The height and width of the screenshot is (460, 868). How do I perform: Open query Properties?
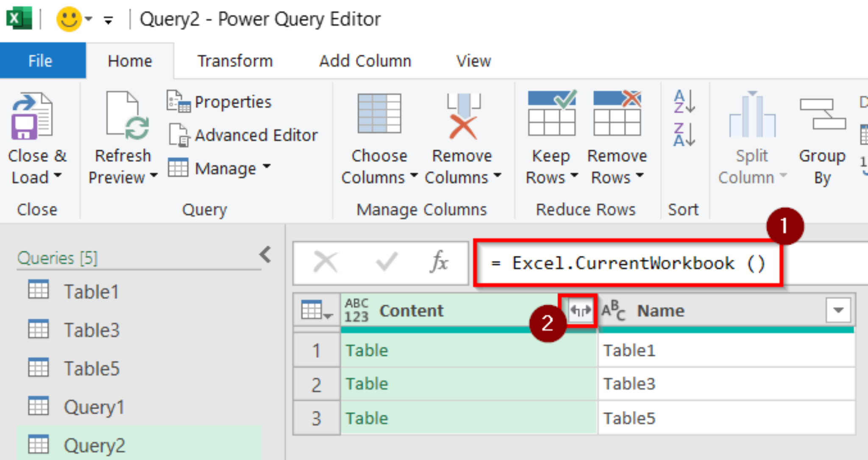coord(219,102)
